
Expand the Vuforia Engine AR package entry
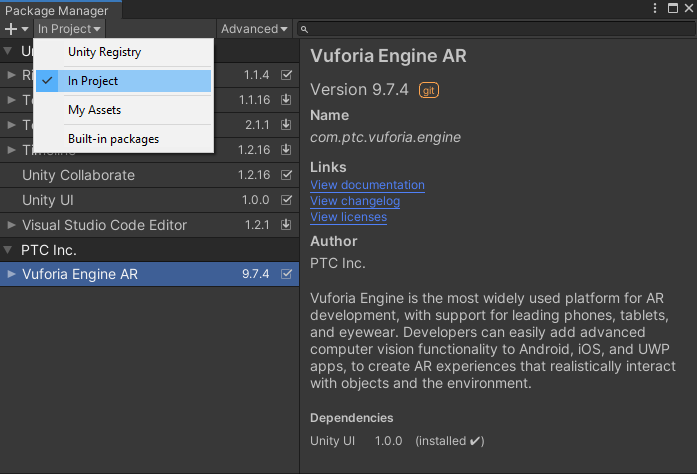11,274
